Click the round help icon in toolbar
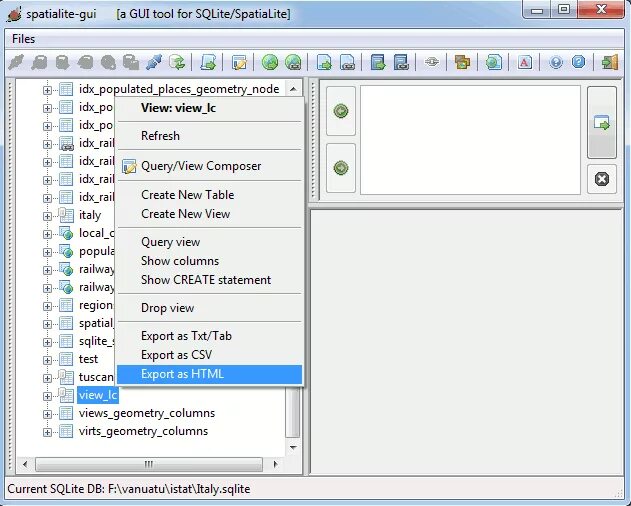The width and height of the screenshot is (631, 506). 556,62
